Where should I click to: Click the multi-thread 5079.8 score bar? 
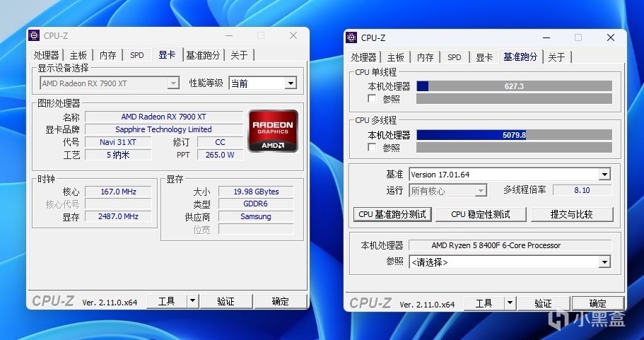[x=514, y=135]
